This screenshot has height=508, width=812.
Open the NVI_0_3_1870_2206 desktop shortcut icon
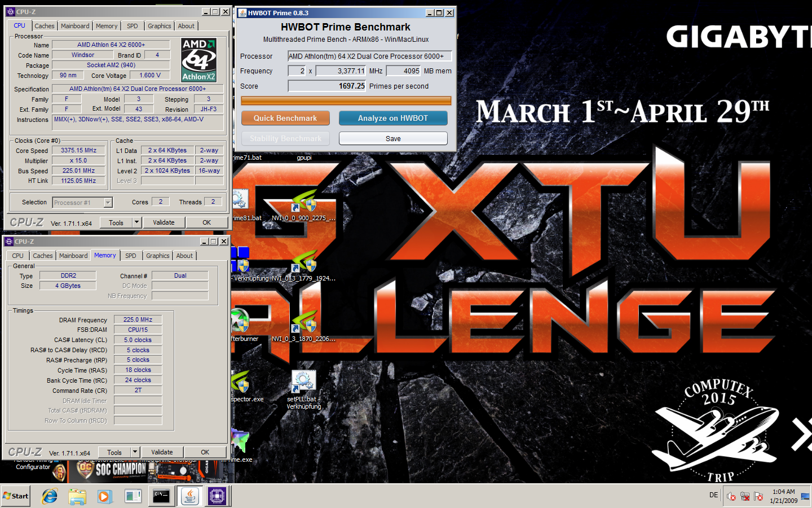click(x=304, y=322)
